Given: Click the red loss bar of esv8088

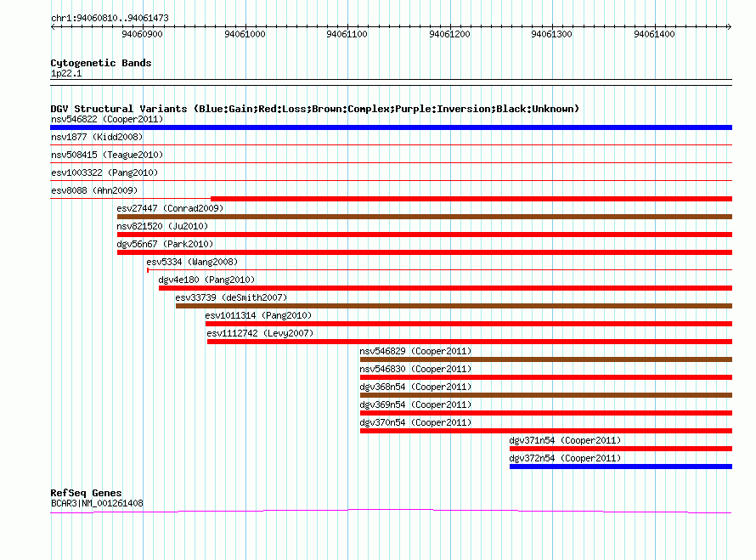Looking at the screenshot, I should (x=471, y=199).
